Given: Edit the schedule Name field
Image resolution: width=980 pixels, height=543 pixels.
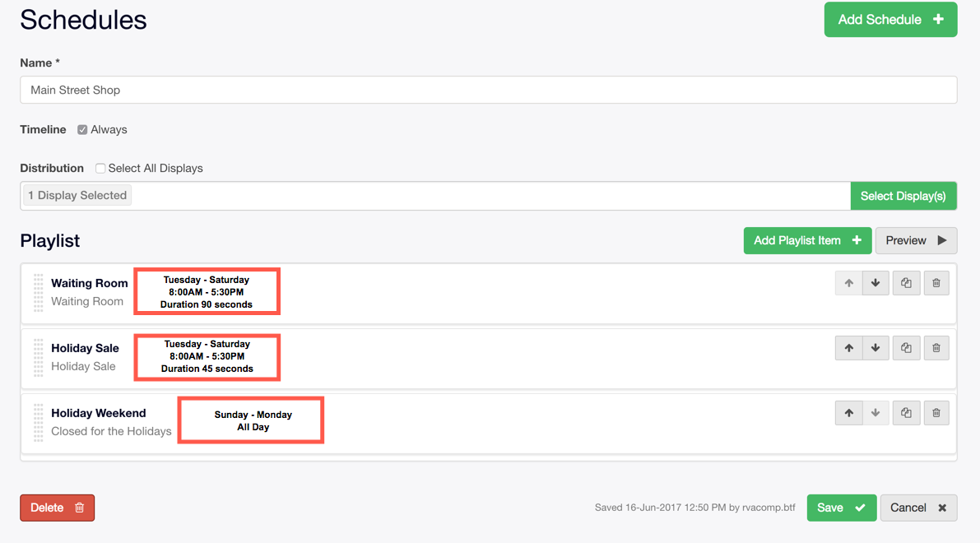Looking at the screenshot, I should tap(489, 90).
